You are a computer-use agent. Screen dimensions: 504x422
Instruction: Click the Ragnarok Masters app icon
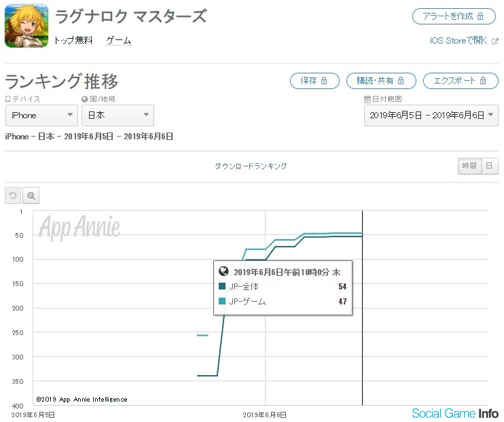point(26,25)
